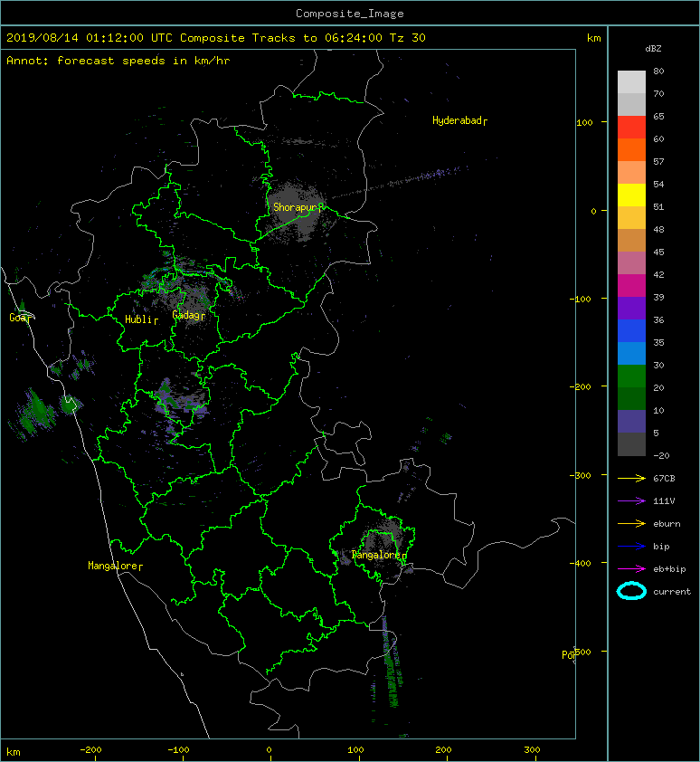Screen dimensions: 700x762
Task: Click the 80 dBZ light gray swatch
Action: tap(631, 82)
